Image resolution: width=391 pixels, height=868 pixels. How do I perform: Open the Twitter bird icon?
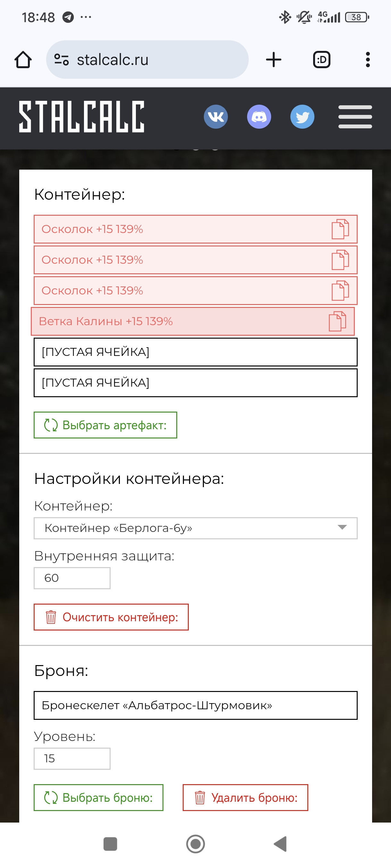tap(302, 117)
